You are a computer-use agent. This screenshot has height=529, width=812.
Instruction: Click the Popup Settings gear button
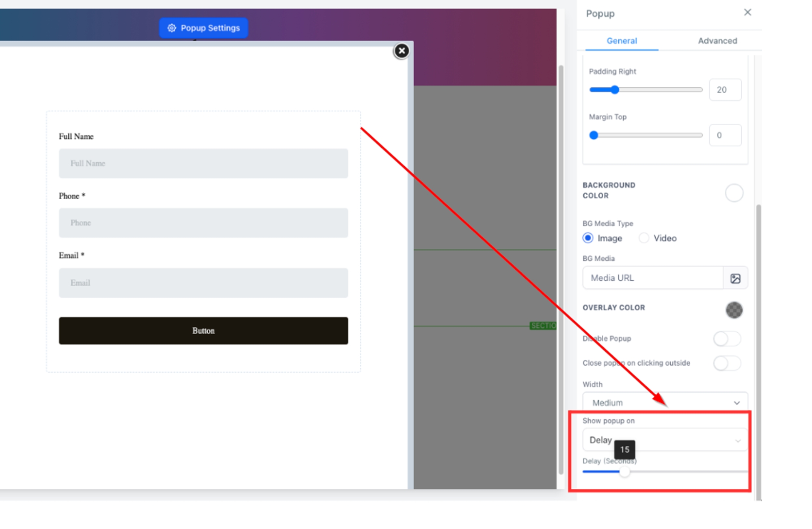(x=203, y=28)
